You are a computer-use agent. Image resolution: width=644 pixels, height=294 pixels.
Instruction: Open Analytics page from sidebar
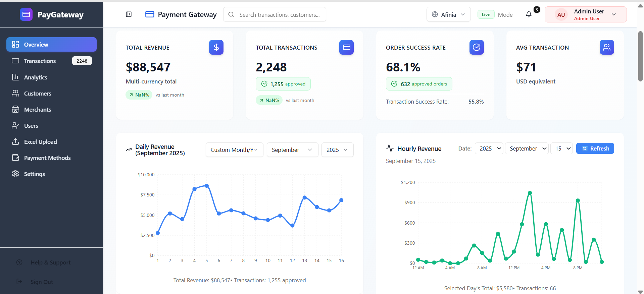pos(51,77)
